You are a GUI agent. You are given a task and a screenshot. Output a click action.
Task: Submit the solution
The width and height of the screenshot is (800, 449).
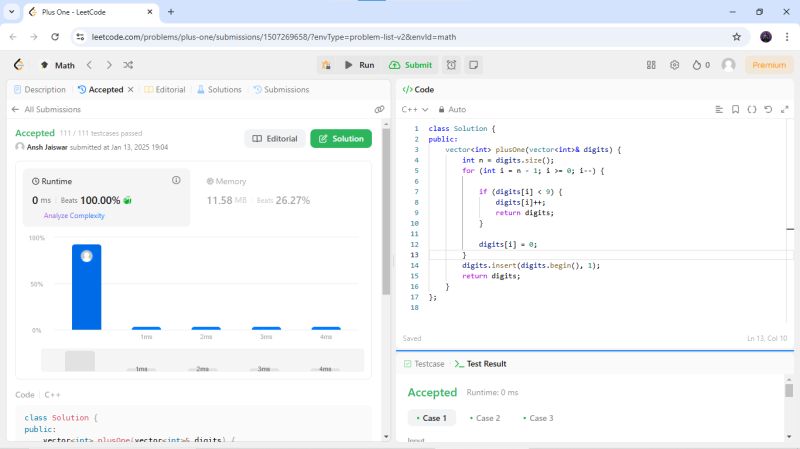point(411,65)
